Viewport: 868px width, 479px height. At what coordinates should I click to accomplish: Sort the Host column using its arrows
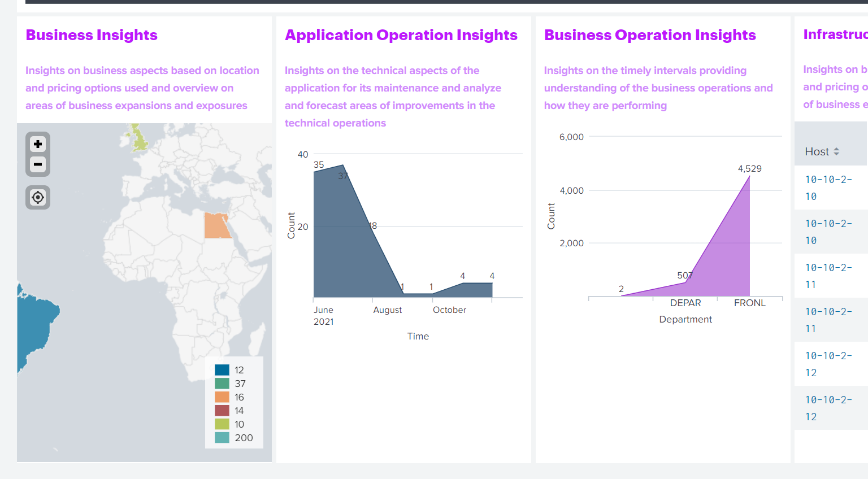click(837, 151)
